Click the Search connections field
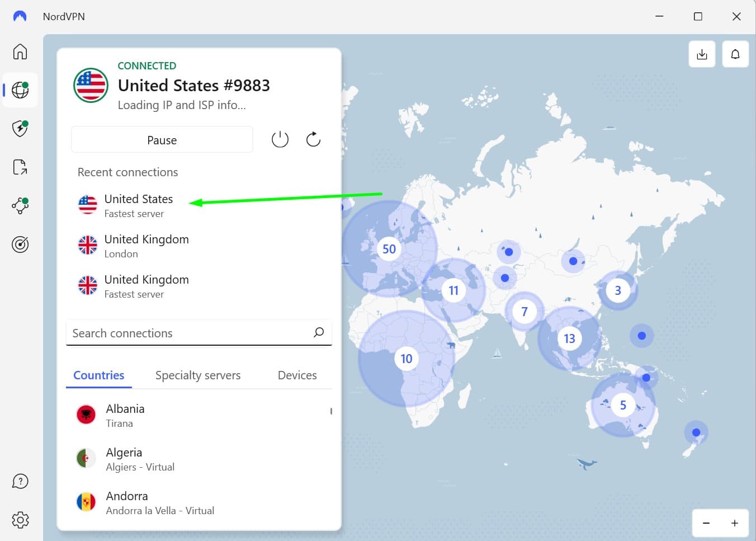This screenshot has height=541, width=756. tap(199, 333)
